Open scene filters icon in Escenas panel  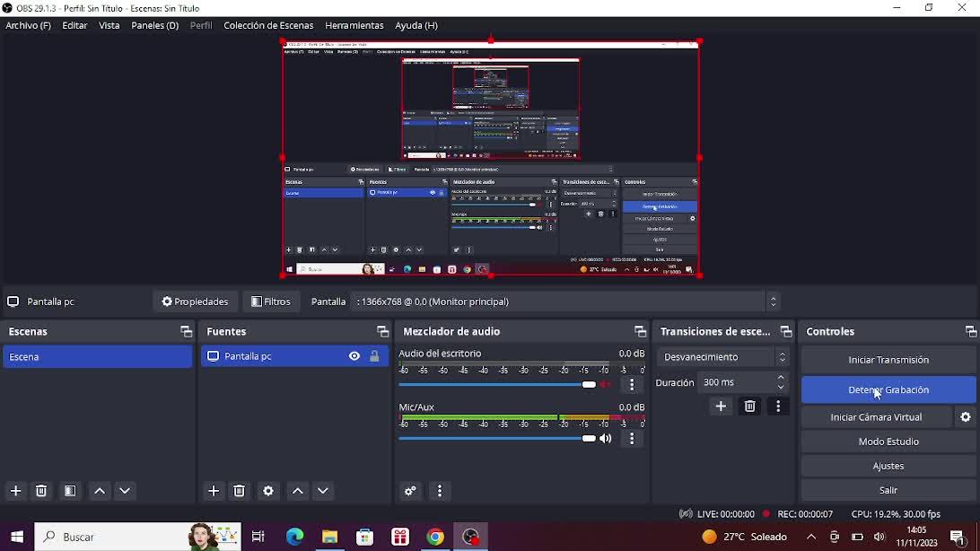[x=70, y=491]
